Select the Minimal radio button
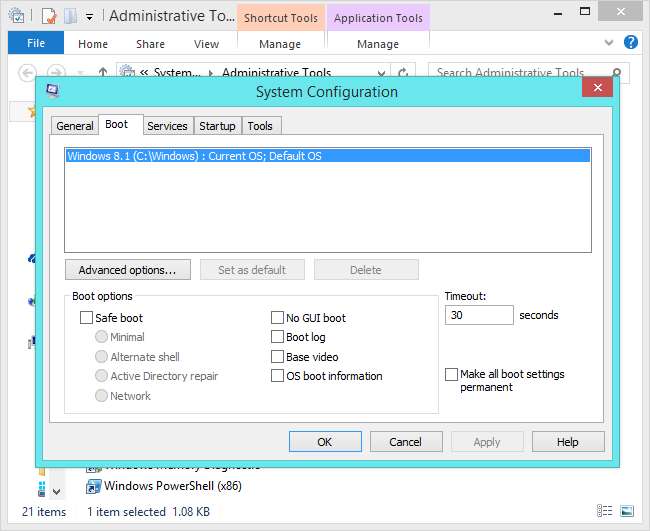 [101, 336]
